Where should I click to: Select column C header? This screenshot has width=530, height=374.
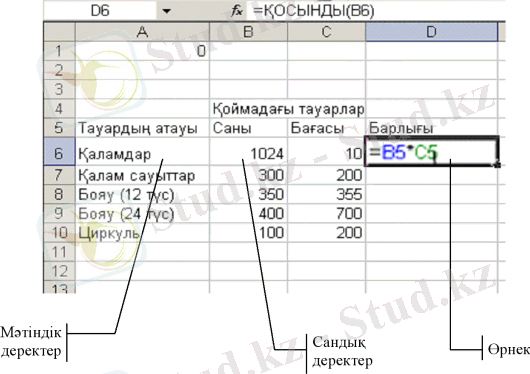coord(327,32)
